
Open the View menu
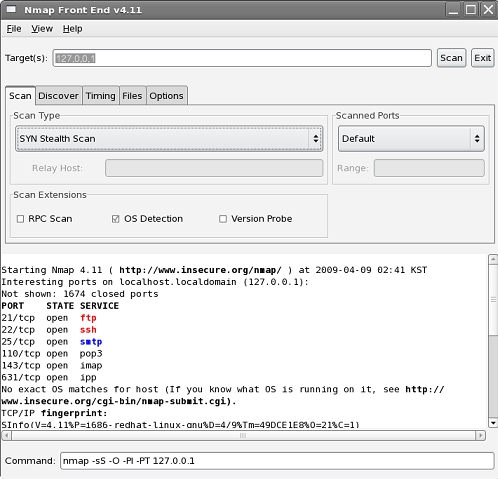[x=42, y=29]
